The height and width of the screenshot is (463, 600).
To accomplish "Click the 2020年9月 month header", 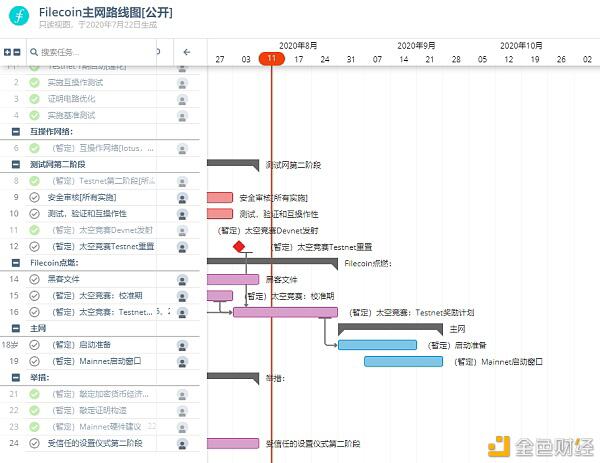I will [x=416, y=46].
